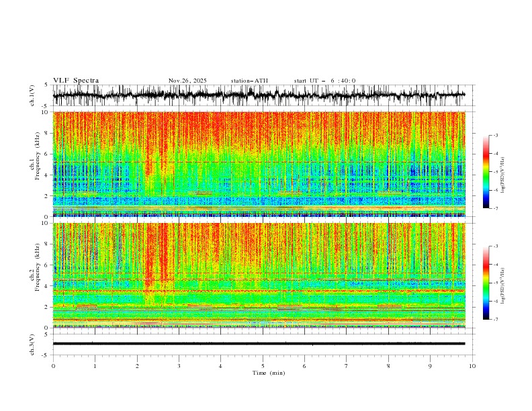Click the '-3' label on upper colorbar
532x411 pixels.
point(495,135)
